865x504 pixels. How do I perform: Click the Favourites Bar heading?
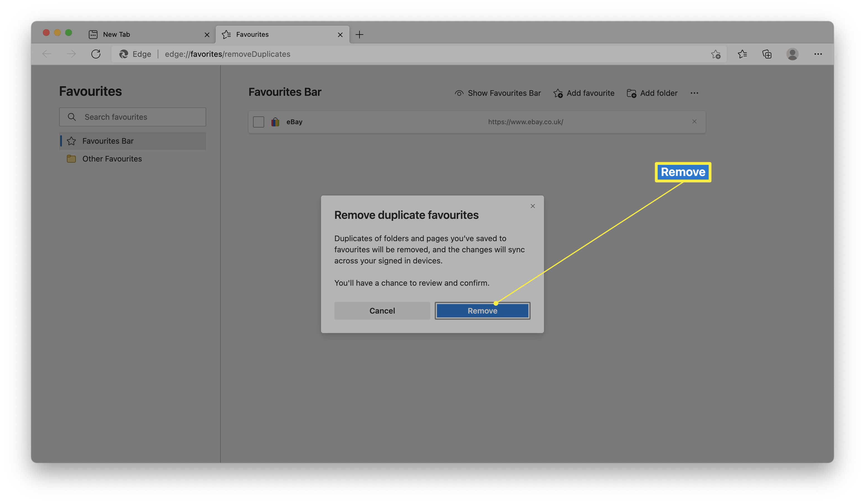[x=285, y=92]
